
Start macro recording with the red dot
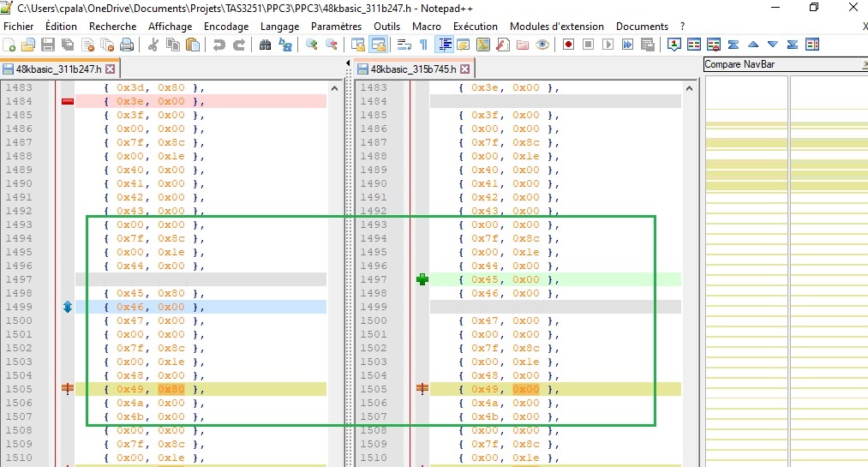click(x=568, y=45)
